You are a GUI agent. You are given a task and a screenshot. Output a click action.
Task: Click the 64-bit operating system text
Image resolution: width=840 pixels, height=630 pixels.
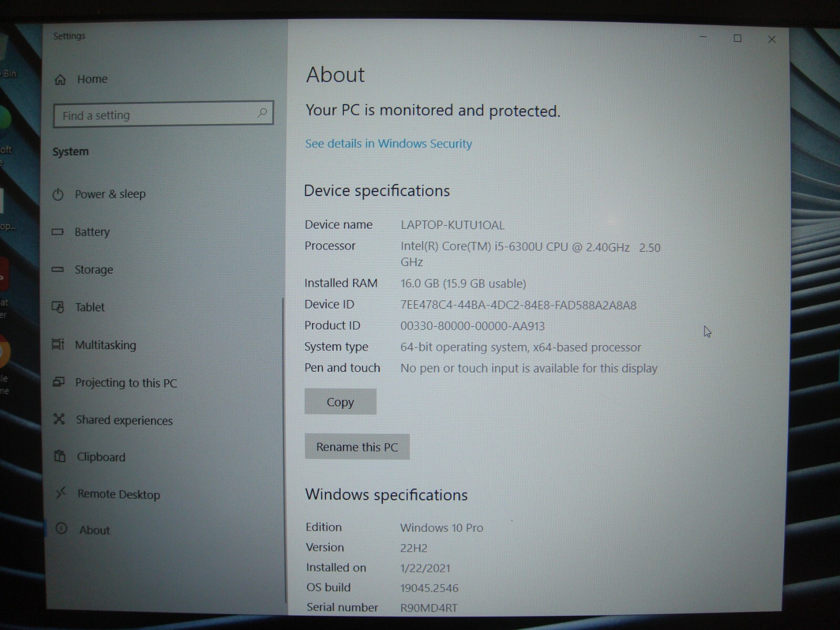521,347
